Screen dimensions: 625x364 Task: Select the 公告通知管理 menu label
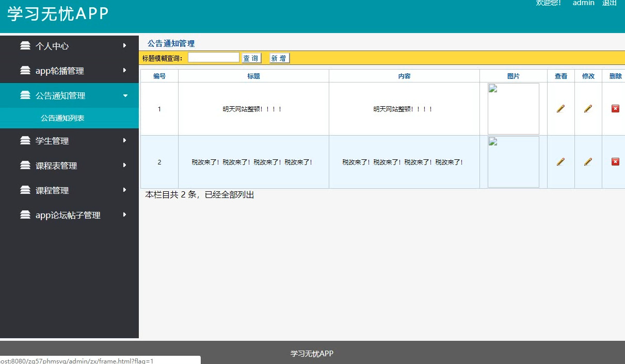(60, 95)
